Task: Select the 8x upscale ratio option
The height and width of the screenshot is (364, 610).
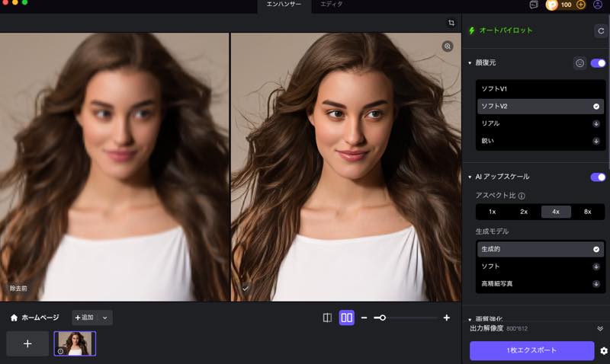Action: 587,212
